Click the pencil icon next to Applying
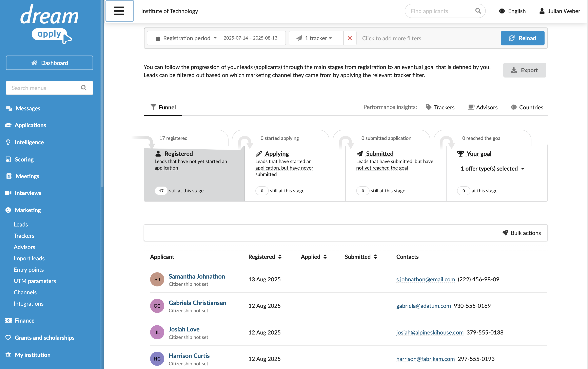This screenshot has height=369, width=588. (259, 154)
